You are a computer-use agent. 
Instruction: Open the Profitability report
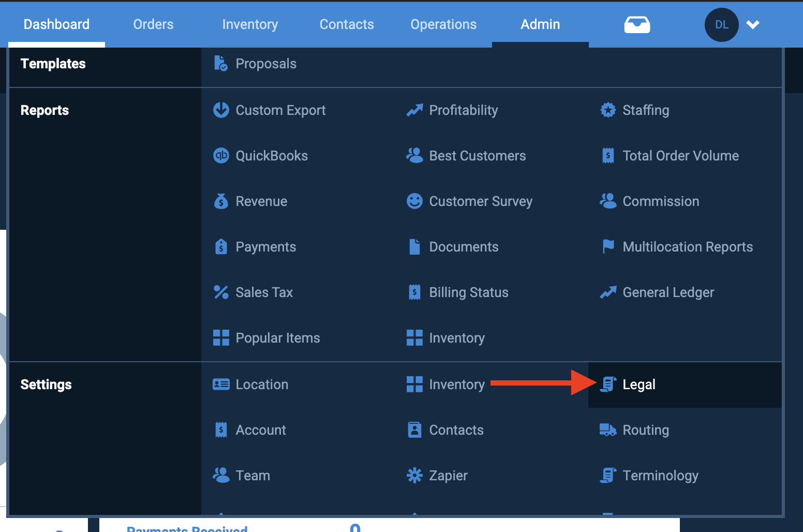464,110
